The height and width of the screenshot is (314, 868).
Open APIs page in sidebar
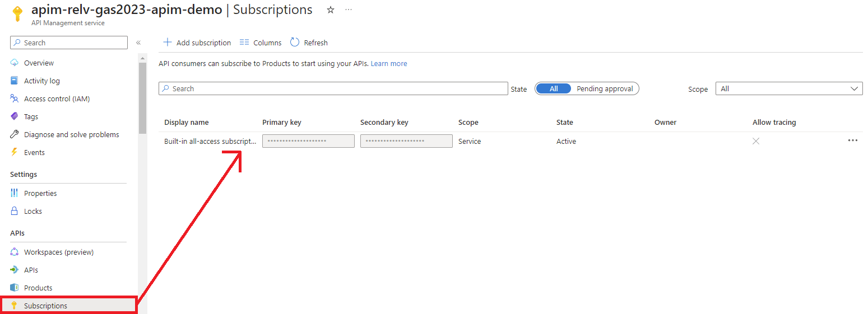click(x=31, y=270)
